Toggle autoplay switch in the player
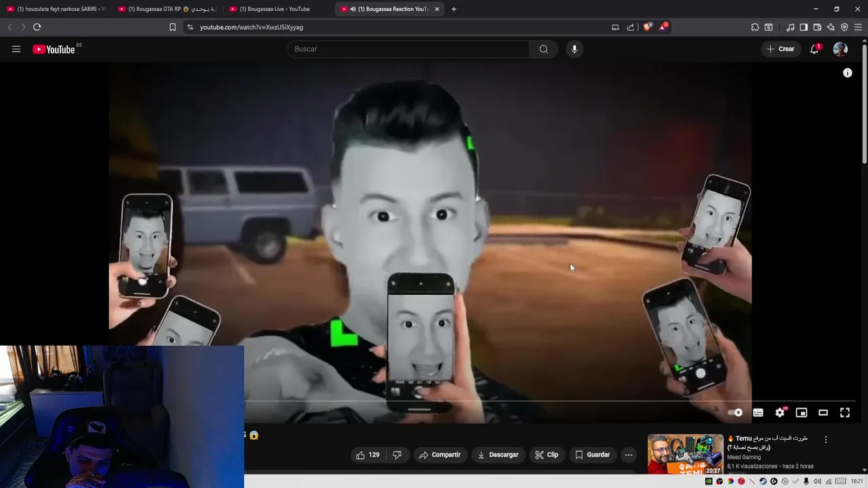The width and height of the screenshot is (868, 488). (735, 412)
